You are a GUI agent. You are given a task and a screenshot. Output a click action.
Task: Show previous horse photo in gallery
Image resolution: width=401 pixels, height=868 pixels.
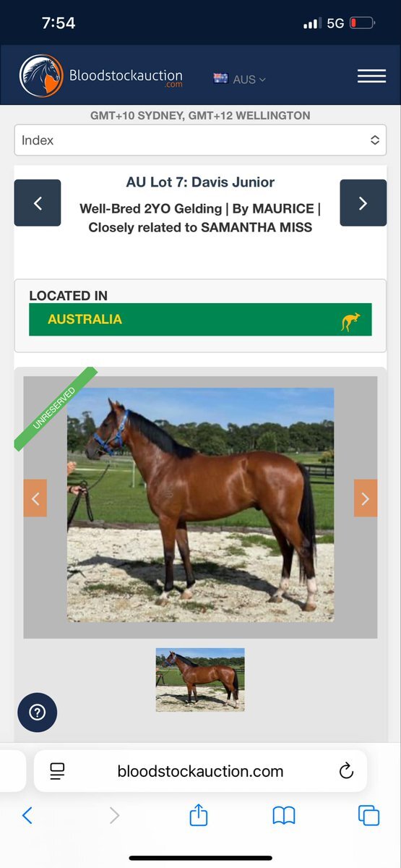pyautogui.click(x=35, y=498)
